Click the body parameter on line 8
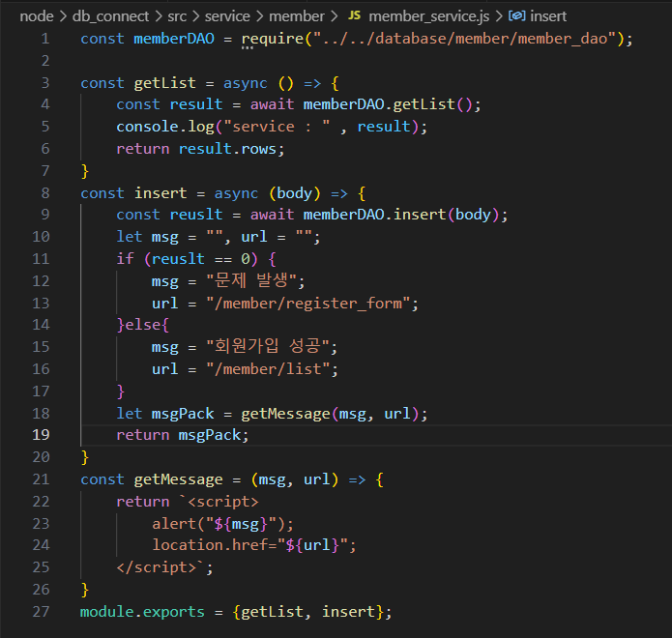 tap(295, 193)
